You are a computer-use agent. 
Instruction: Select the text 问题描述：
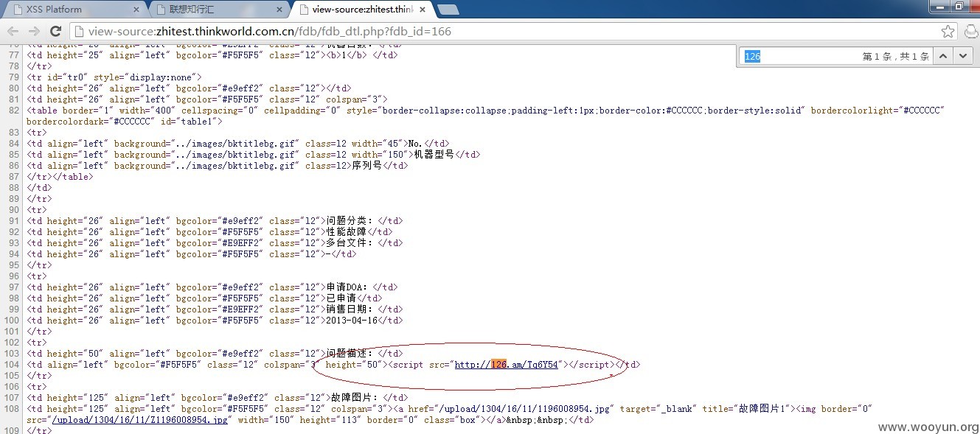point(352,354)
